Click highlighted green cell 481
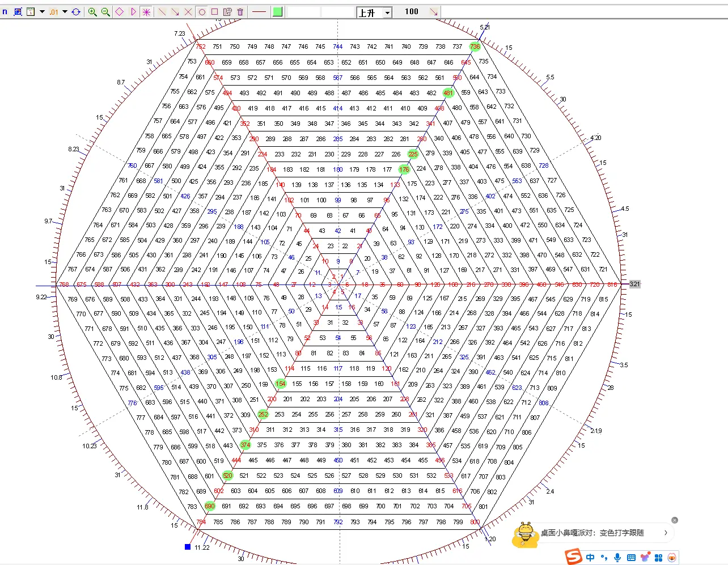The width and height of the screenshot is (728, 565). pos(448,93)
